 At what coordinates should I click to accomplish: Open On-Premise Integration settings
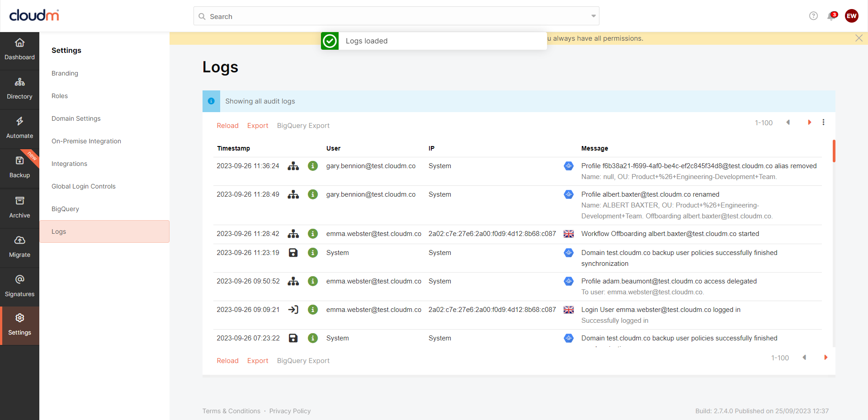86,141
